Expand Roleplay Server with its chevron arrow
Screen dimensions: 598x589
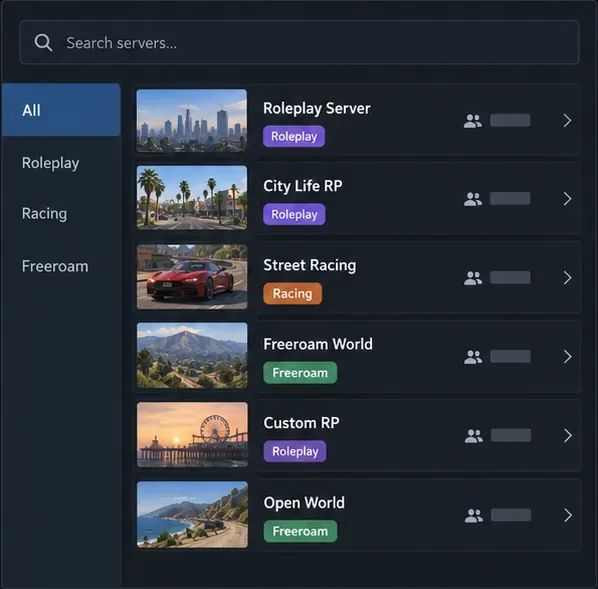coord(567,121)
